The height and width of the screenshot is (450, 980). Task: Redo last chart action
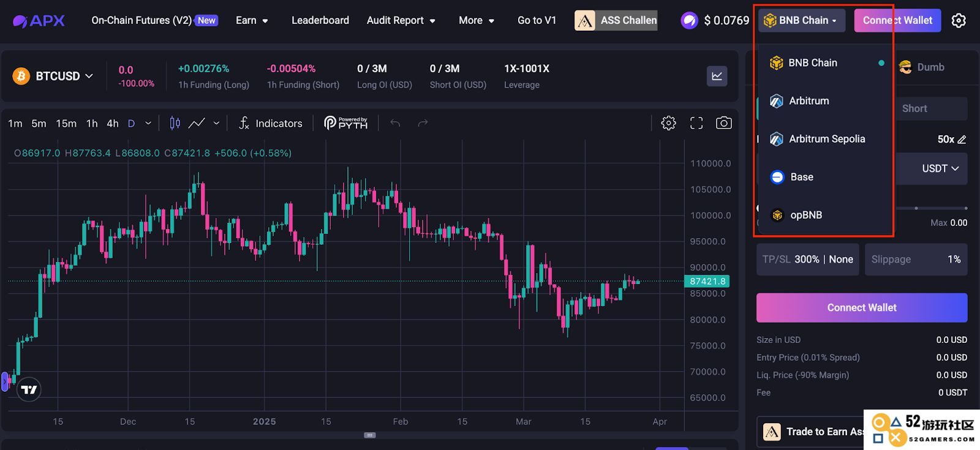423,123
